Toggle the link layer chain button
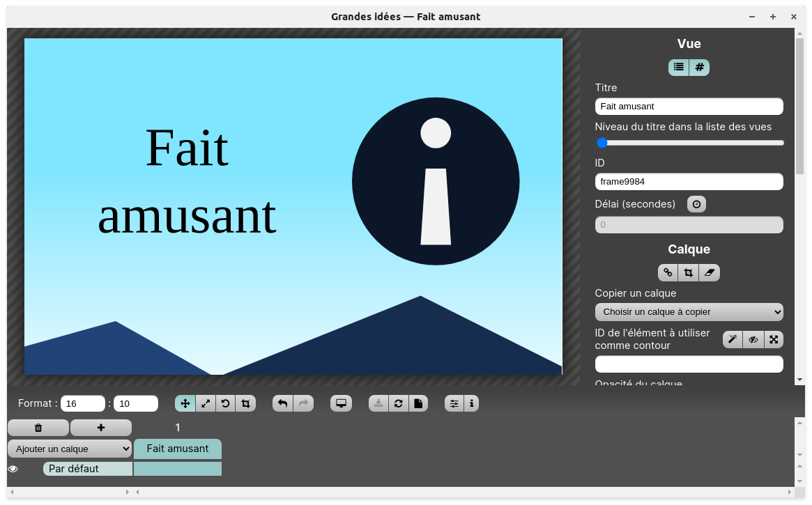This screenshot has width=812, height=505. click(x=668, y=272)
